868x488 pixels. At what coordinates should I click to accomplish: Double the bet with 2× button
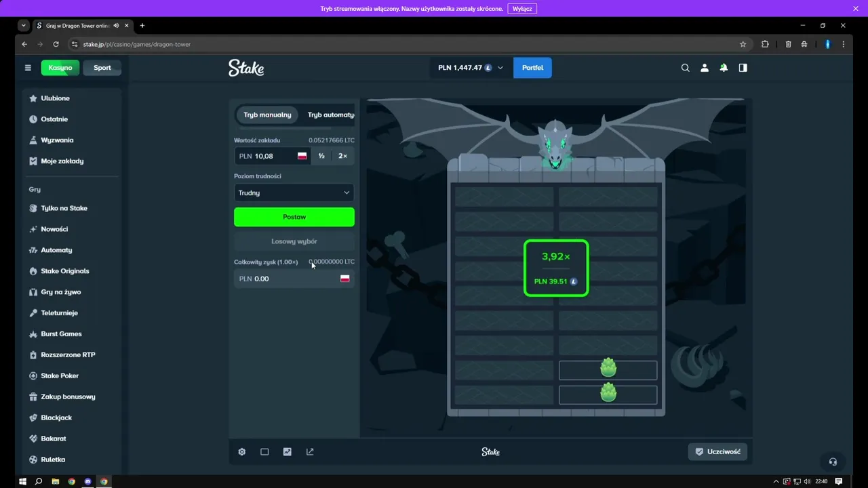[x=342, y=156]
